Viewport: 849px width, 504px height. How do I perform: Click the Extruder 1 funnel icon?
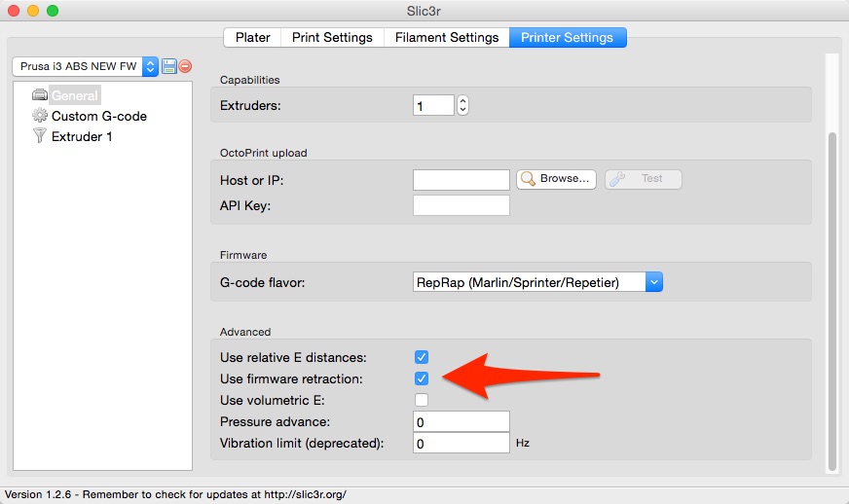tap(40, 135)
